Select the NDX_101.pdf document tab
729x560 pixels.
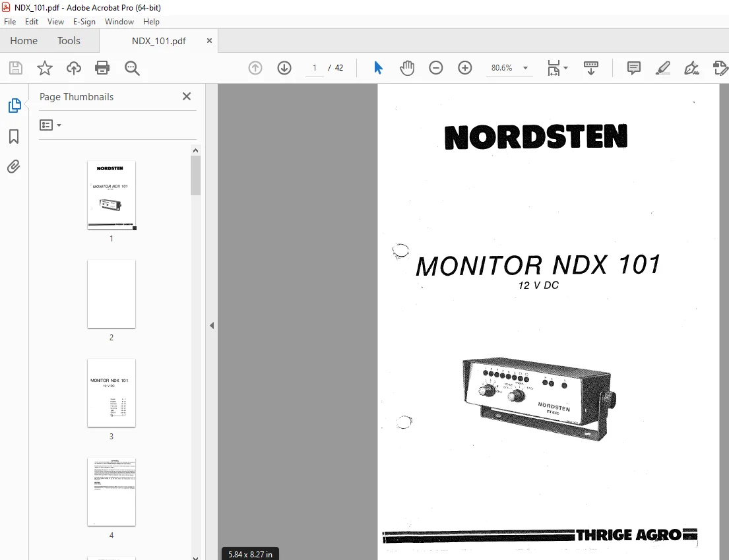coord(158,41)
